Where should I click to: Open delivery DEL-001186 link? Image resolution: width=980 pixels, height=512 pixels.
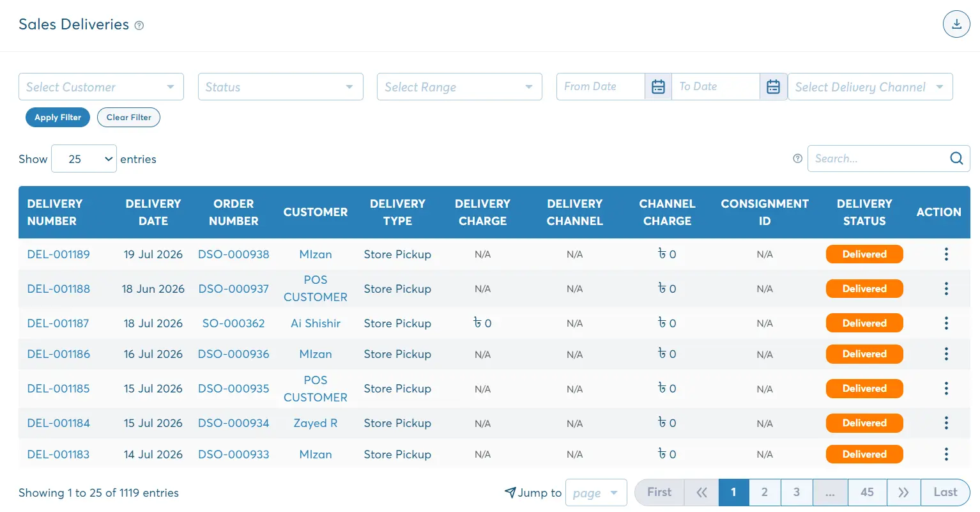point(58,354)
